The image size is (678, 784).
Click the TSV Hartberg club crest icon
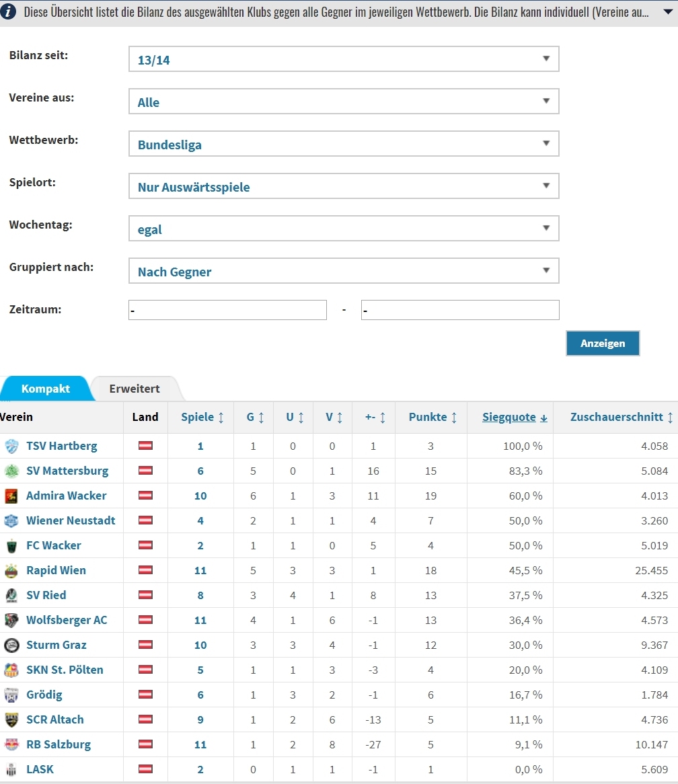(11, 446)
